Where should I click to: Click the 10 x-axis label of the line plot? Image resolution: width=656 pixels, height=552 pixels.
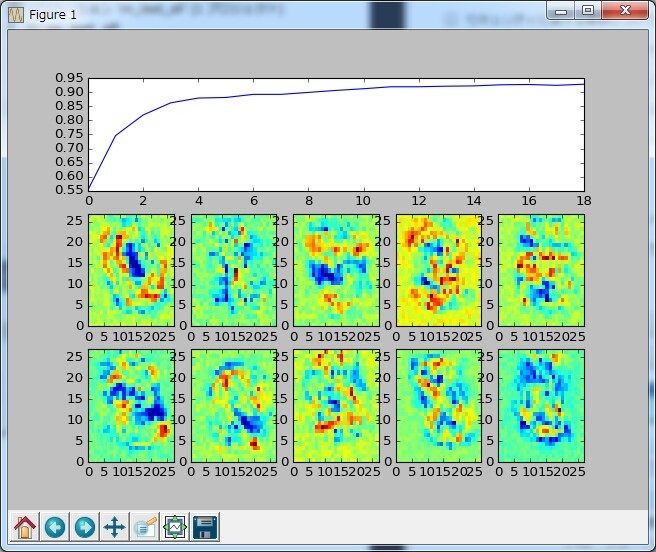[x=363, y=201]
